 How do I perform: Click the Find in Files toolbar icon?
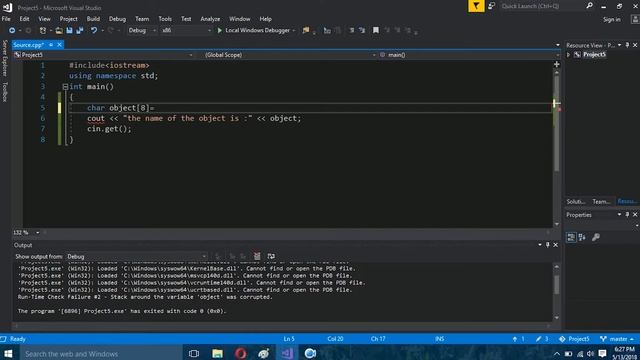[x=306, y=30]
